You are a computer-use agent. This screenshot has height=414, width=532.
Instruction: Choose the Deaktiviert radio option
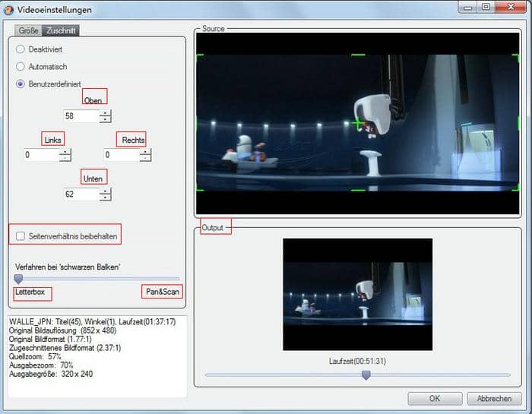click(x=21, y=49)
